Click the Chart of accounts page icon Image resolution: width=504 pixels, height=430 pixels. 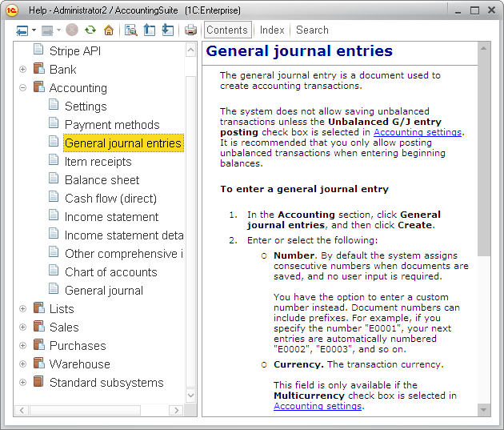point(54,270)
